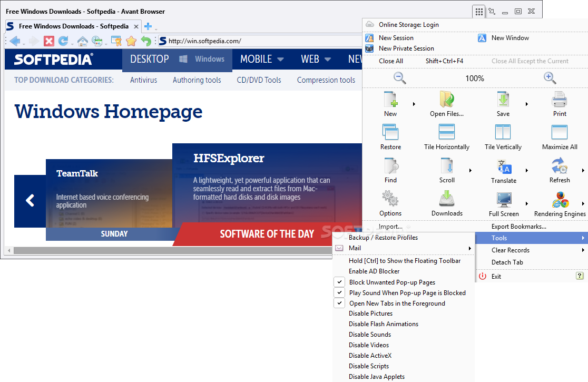Open the Authoring tools category link

(197, 80)
